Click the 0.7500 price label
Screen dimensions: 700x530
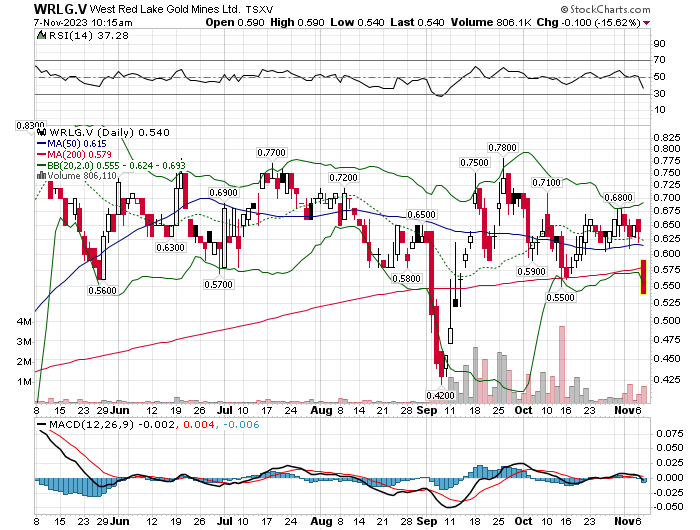pos(475,163)
